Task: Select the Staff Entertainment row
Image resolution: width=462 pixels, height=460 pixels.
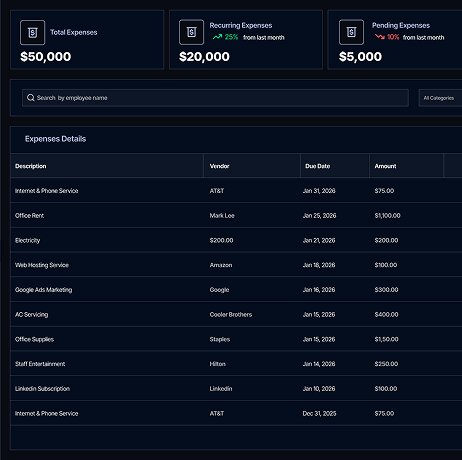Action: pos(236,364)
